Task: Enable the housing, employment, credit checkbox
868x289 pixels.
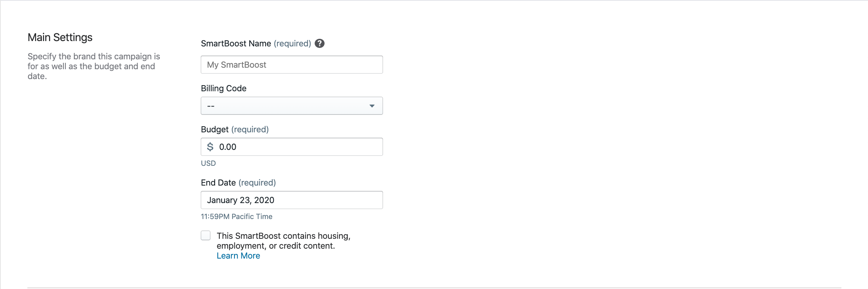Action: click(206, 235)
